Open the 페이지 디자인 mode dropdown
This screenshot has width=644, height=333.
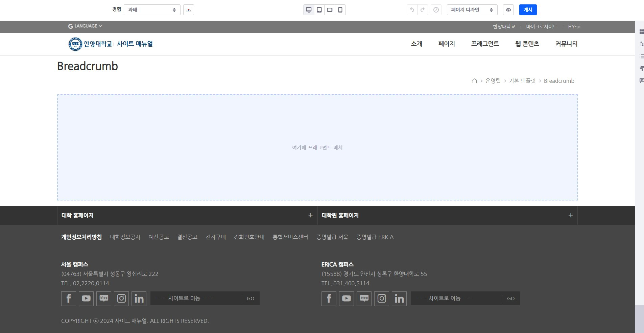coord(472,10)
